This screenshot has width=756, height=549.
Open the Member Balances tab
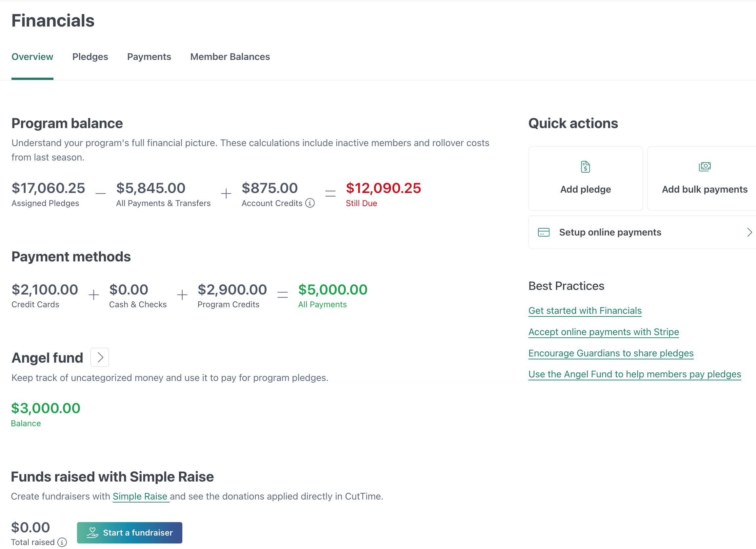pos(230,57)
